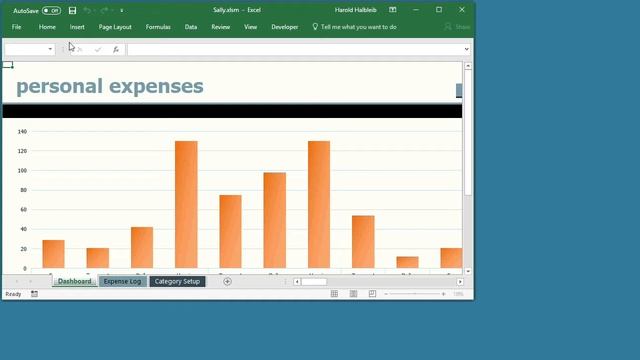
Task: Open the Page Layout tab
Action: (115, 27)
